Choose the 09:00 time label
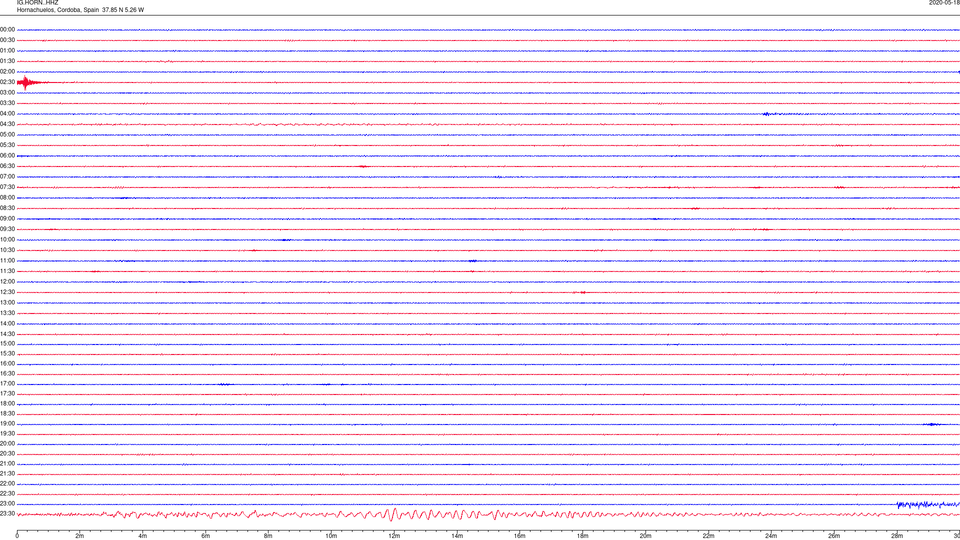Screen dimensions: 960x540 (7, 219)
